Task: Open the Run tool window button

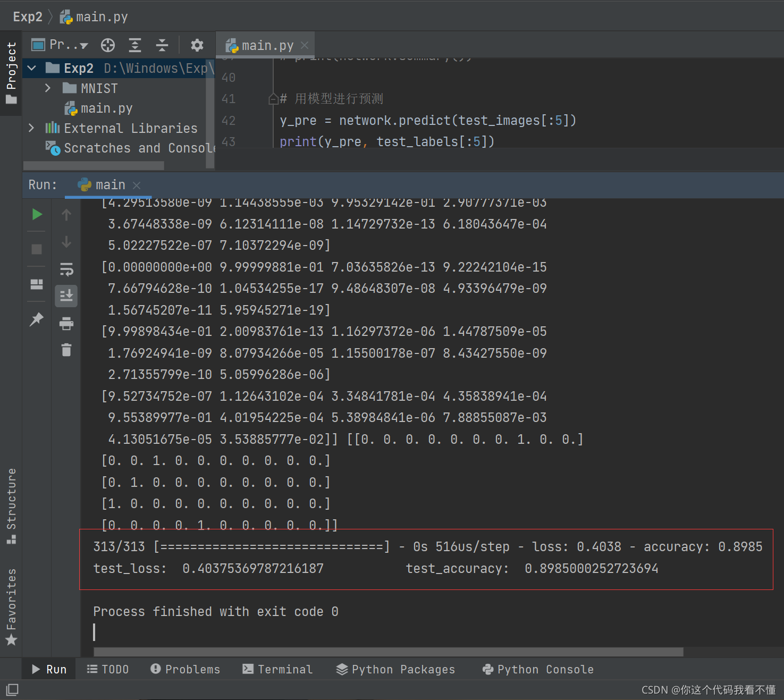Action: pos(49,669)
